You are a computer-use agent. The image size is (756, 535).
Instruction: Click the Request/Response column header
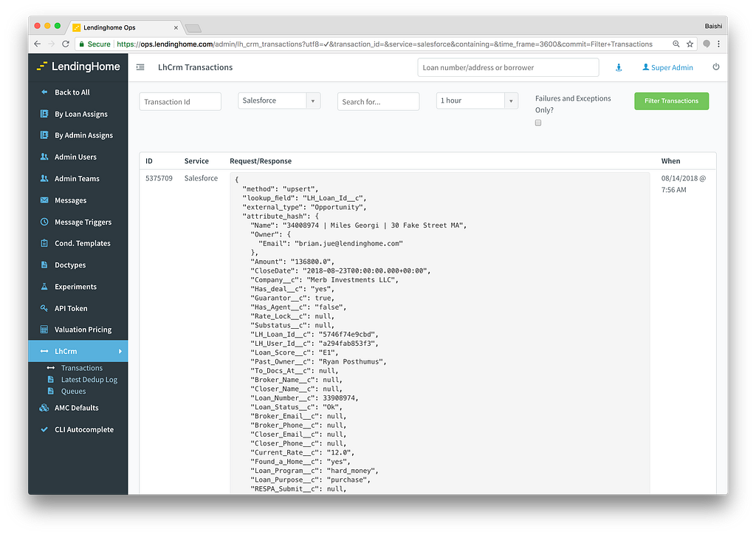(261, 161)
